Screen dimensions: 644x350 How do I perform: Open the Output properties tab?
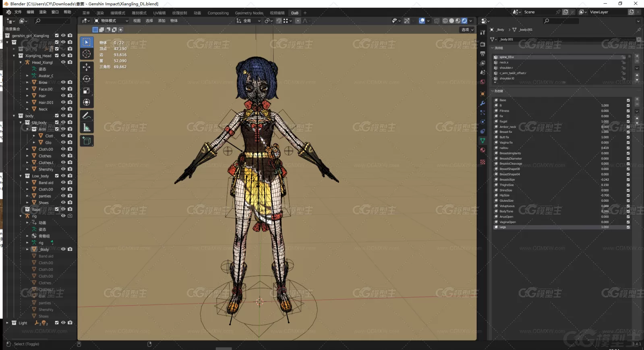click(482, 54)
